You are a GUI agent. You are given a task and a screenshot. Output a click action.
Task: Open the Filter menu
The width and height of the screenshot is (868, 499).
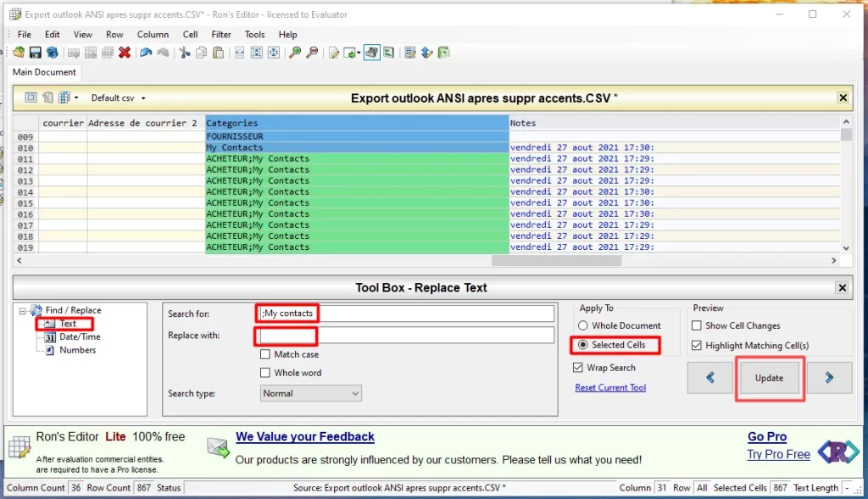point(221,34)
